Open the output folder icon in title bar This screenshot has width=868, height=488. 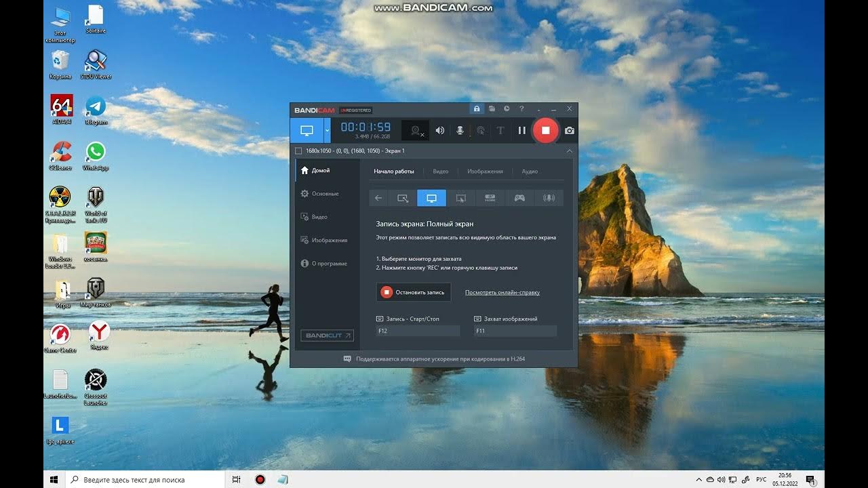492,109
